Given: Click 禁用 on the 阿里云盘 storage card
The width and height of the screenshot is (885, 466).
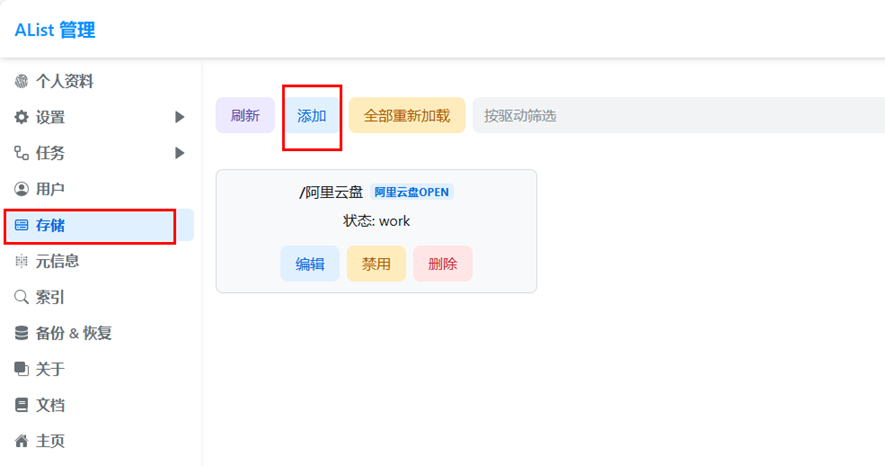Looking at the screenshot, I should [x=376, y=263].
